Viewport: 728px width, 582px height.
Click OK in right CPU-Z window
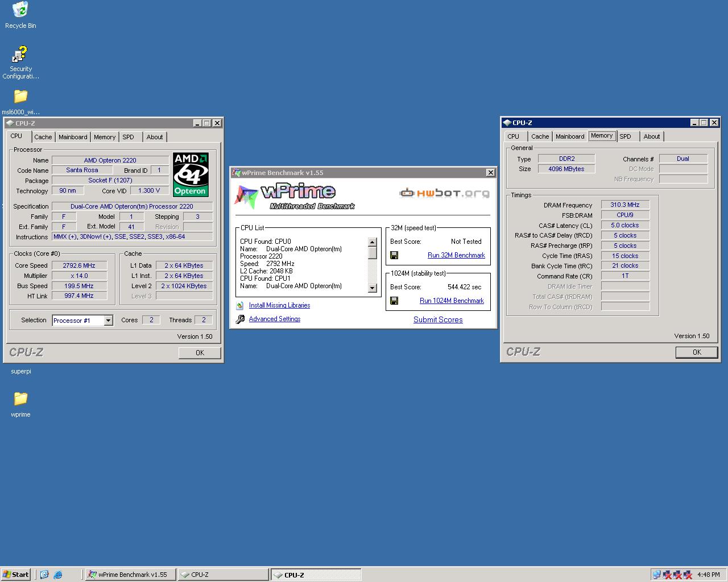697,352
